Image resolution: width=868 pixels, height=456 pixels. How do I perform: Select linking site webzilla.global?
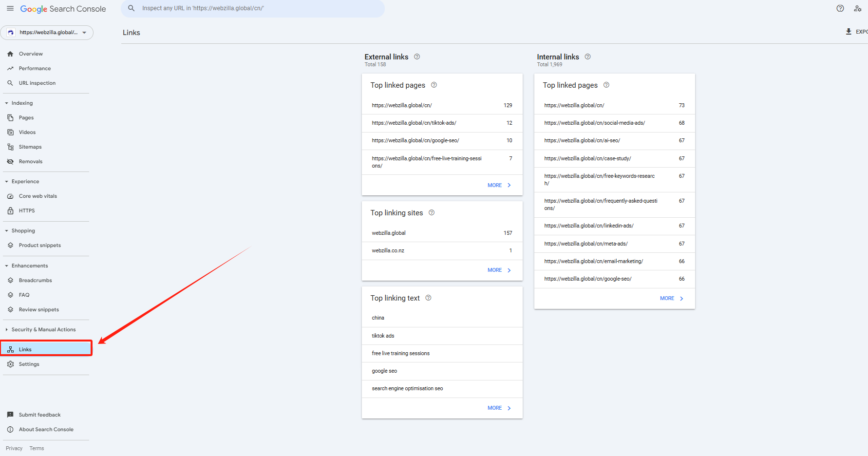tap(442, 233)
